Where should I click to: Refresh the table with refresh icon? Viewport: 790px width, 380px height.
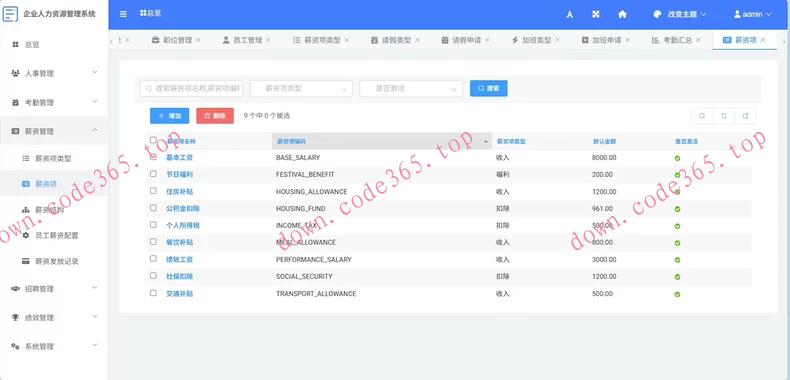point(724,116)
